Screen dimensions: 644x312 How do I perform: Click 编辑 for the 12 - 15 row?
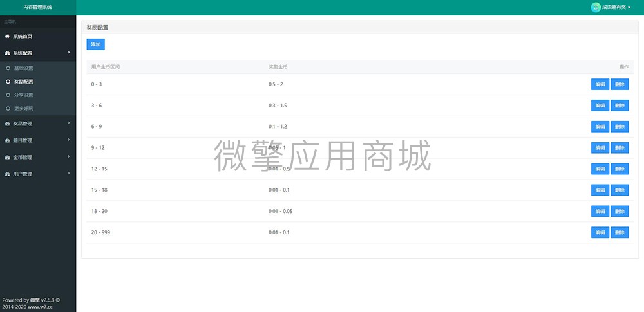click(x=600, y=169)
